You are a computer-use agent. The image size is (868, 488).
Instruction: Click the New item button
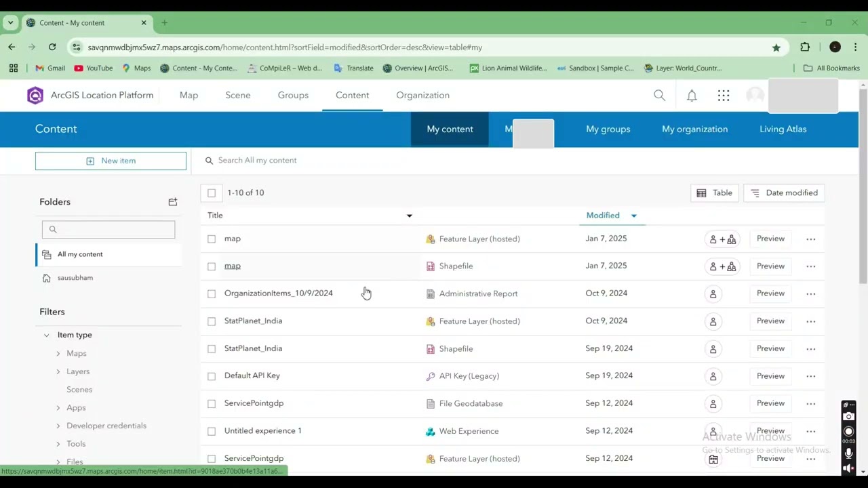[x=111, y=161]
